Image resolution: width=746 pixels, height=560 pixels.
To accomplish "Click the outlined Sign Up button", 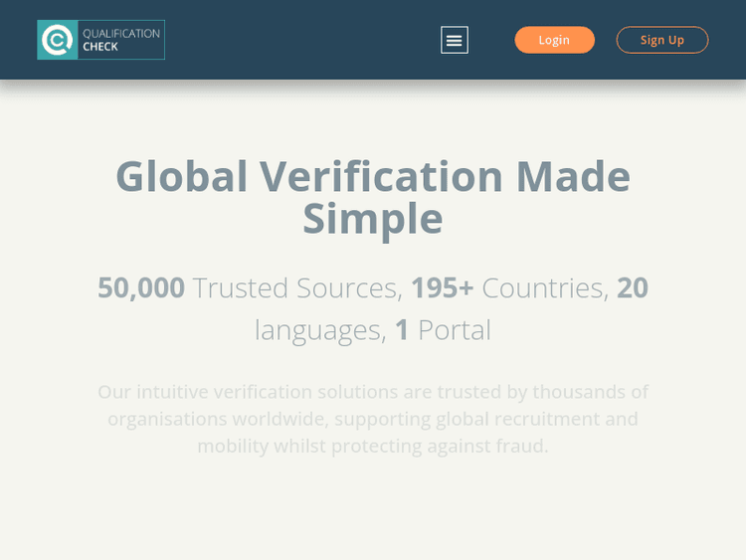I will pos(662,40).
